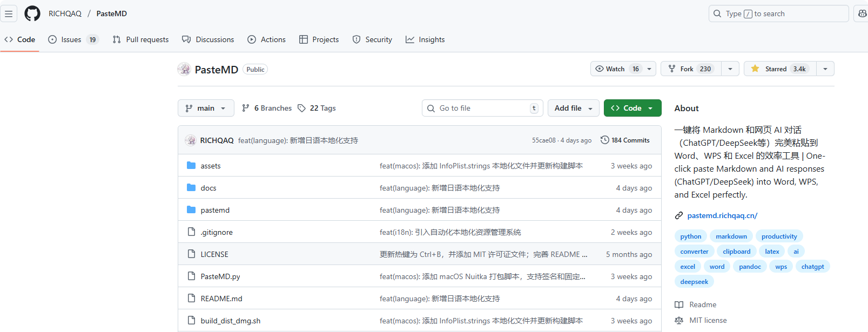Screen dimensions: 868x332
Task: Click the chatgpt topic tag
Action: coord(812,267)
